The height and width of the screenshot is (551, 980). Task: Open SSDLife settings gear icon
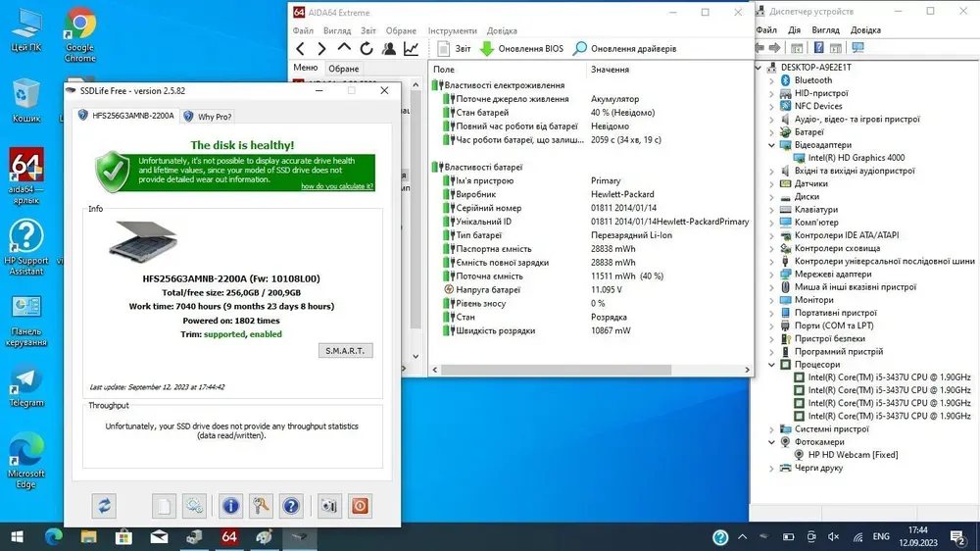(194, 506)
